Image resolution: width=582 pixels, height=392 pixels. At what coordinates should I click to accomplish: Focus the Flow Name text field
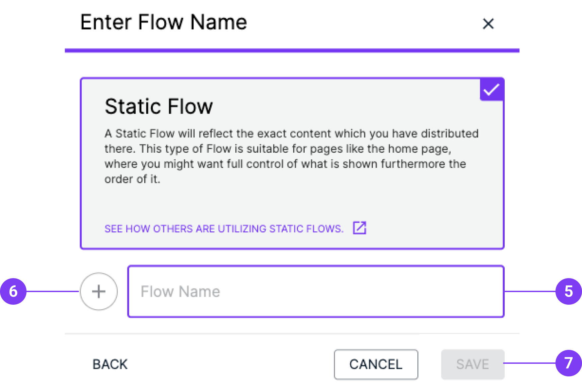(316, 291)
